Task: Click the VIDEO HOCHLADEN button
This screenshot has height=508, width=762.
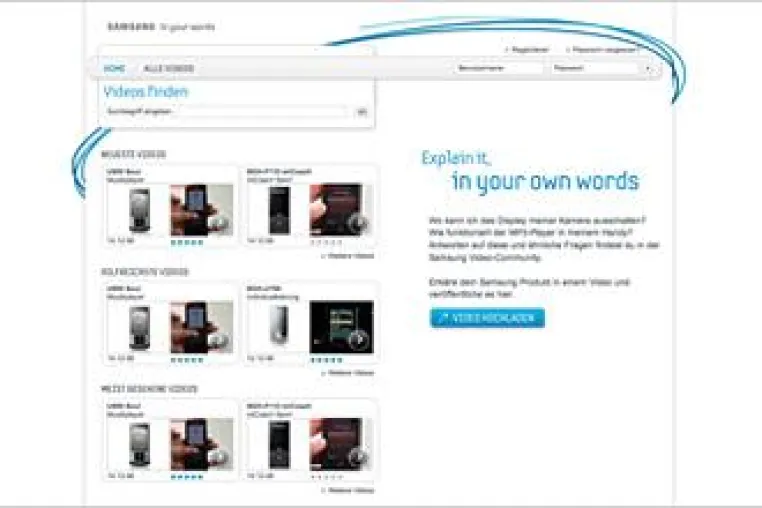Action: (487, 318)
